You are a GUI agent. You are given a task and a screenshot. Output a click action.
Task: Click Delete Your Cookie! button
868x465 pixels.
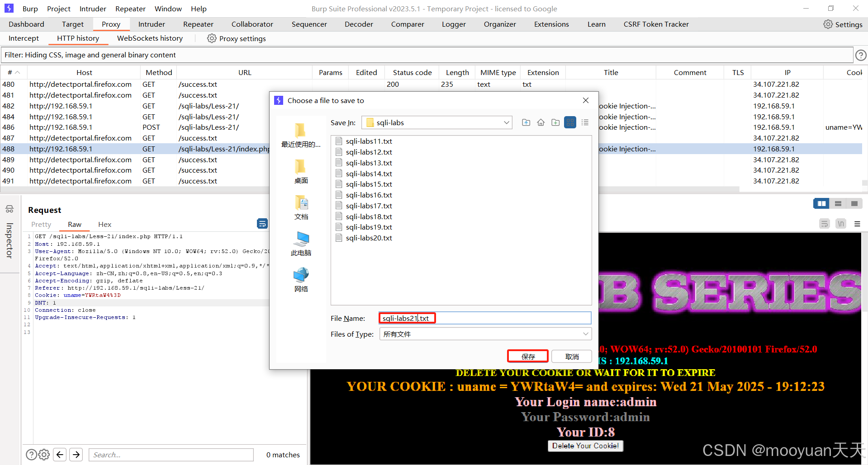pyautogui.click(x=585, y=446)
